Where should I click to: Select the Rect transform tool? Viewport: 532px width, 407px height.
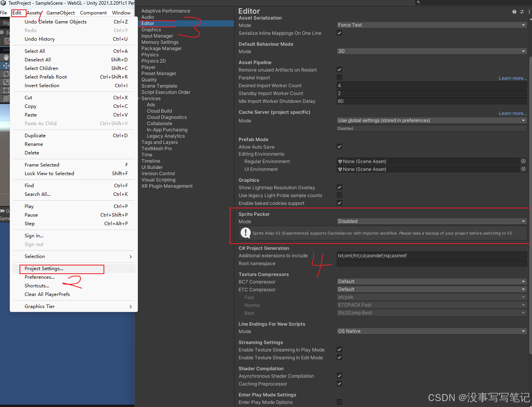point(6,90)
